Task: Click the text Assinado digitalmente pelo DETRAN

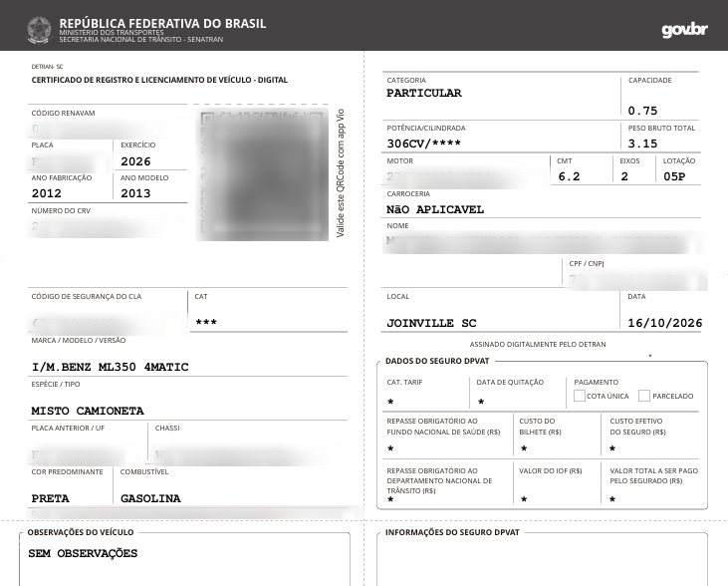Action: [x=538, y=345]
